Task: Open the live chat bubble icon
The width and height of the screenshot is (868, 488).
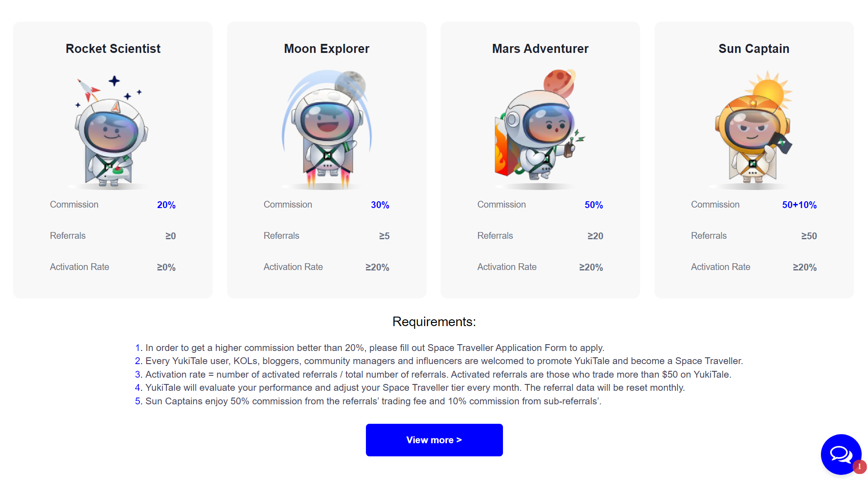Action: tap(841, 454)
